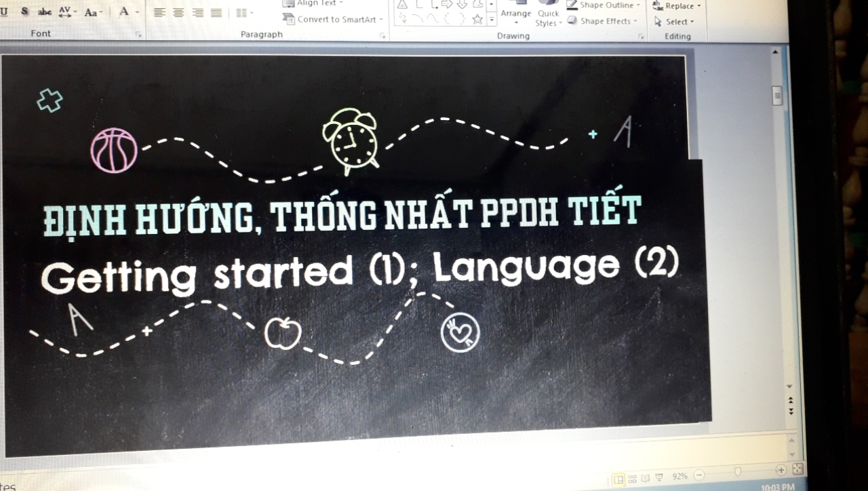
Task: Click the zoom slider handle
Action: coord(738,471)
